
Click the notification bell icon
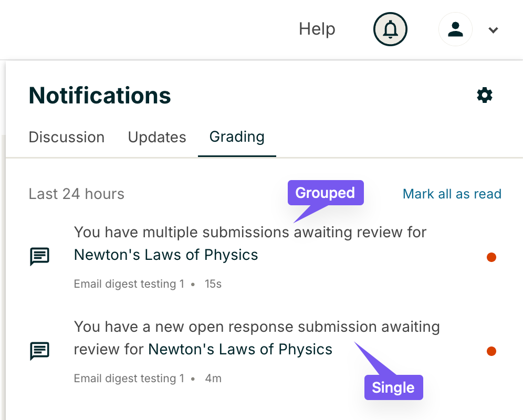click(390, 29)
